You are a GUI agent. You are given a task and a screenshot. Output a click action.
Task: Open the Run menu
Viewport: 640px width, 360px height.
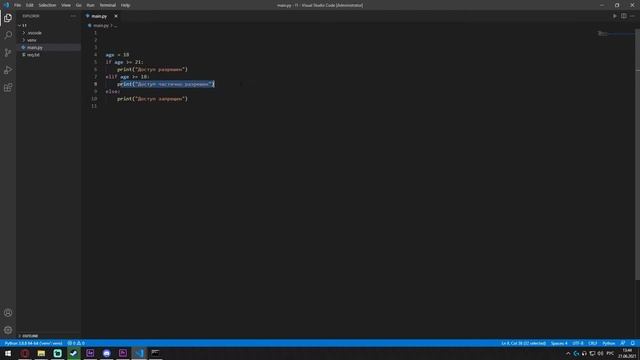(90, 5)
